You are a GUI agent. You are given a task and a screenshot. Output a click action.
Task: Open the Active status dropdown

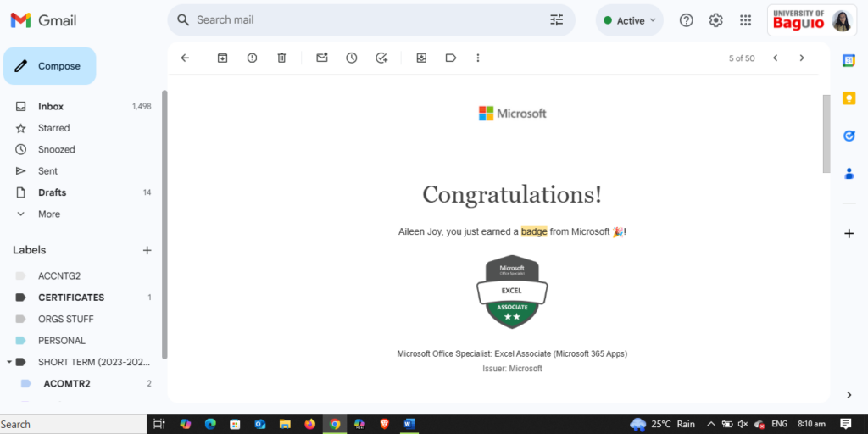click(629, 20)
